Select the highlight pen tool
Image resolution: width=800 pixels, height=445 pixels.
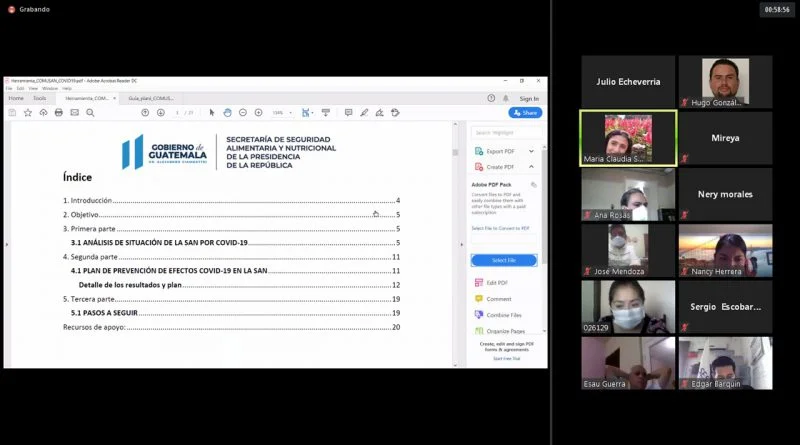point(364,113)
